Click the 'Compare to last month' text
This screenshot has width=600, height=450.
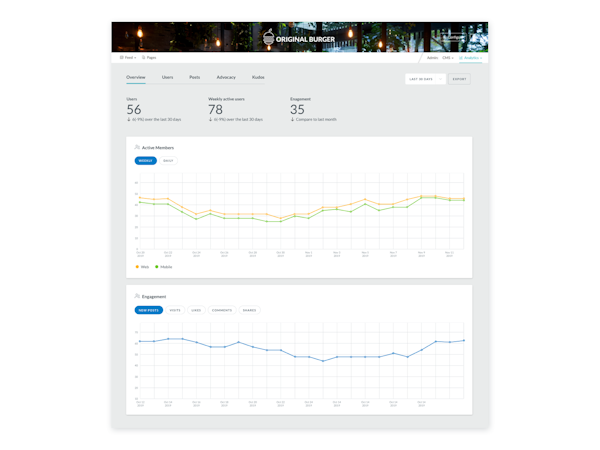pyautogui.click(x=316, y=119)
